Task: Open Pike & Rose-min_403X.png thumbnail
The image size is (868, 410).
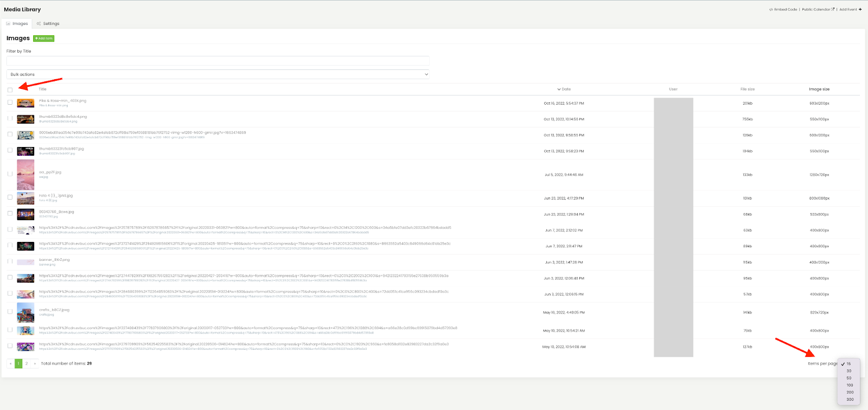Action: click(25, 103)
